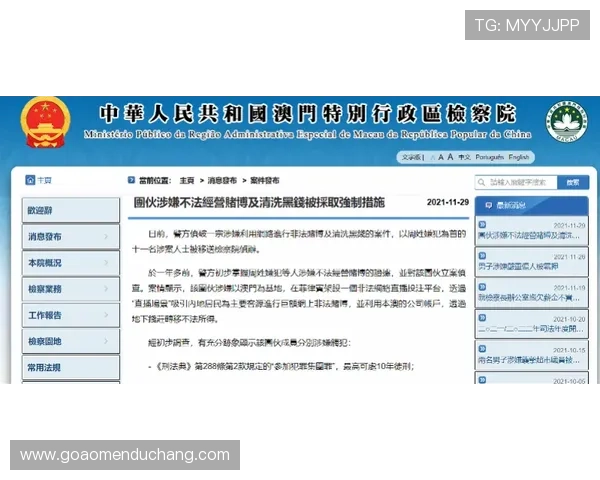Click the arrow icon before 當前位置
The width and height of the screenshot is (600, 480).
131,180
